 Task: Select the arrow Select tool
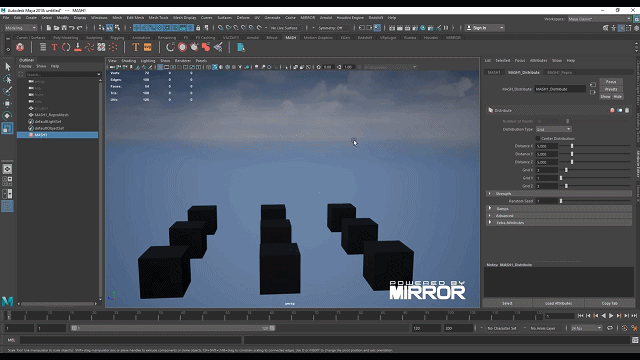tap(7, 67)
